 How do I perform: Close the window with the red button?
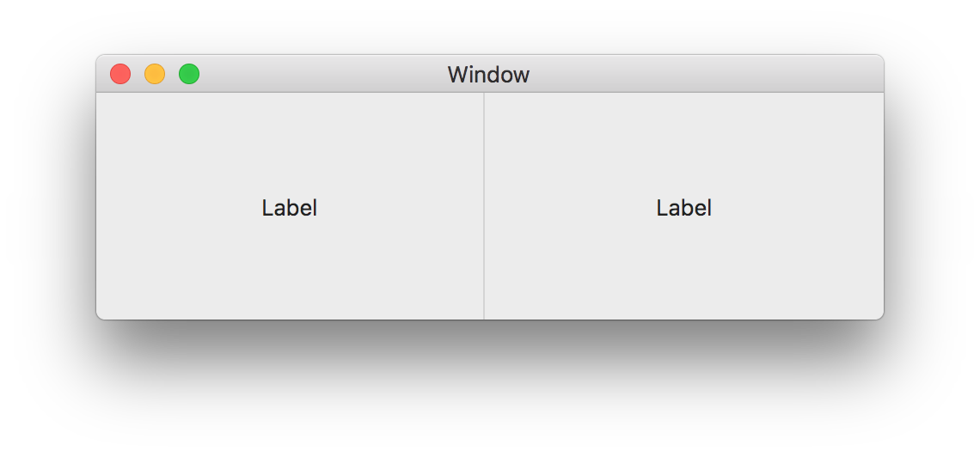tap(120, 74)
